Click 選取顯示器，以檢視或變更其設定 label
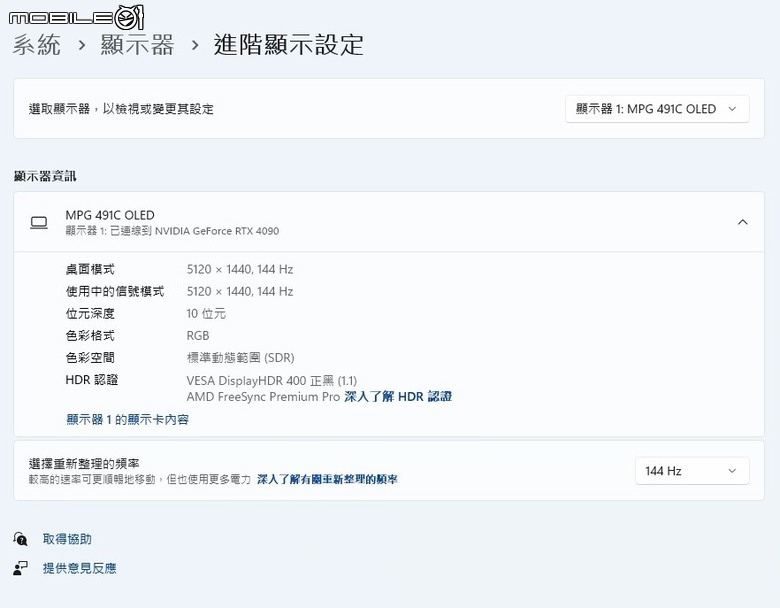Image resolution: width=780 pixels, height=608 pixels. tap(121, 109)
